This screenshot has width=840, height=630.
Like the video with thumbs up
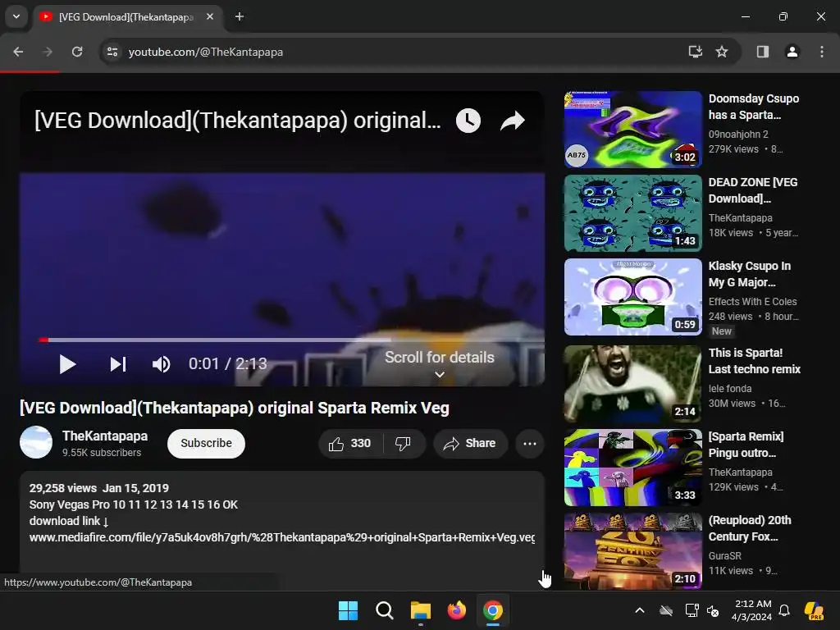[350, 444]
